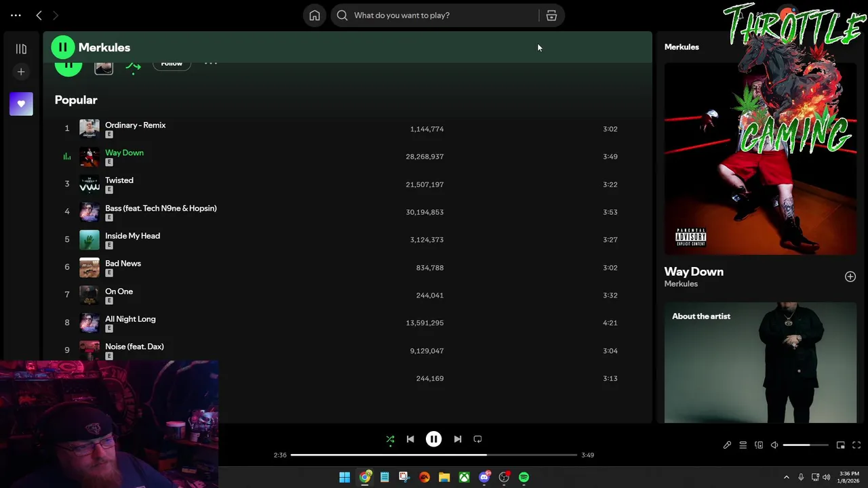The image size is (868, 488).
Task: Open the three-dots app menu
Action: click(16, 15)
